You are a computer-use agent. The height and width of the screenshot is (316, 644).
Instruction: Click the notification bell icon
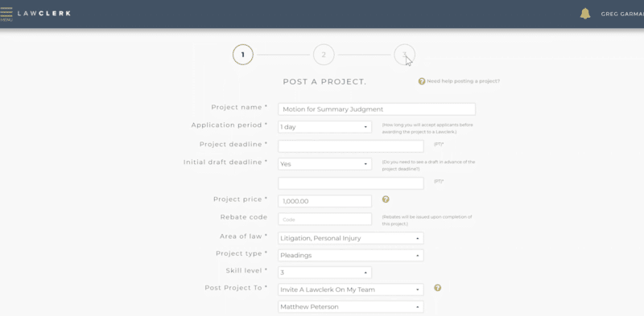click(585, 14)
